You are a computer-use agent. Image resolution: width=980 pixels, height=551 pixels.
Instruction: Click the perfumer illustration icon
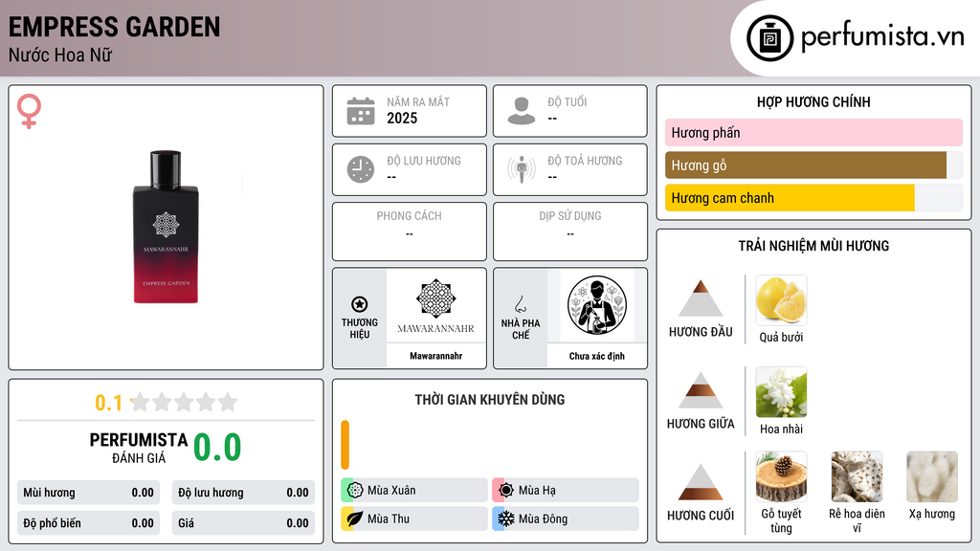pos(597,305)
